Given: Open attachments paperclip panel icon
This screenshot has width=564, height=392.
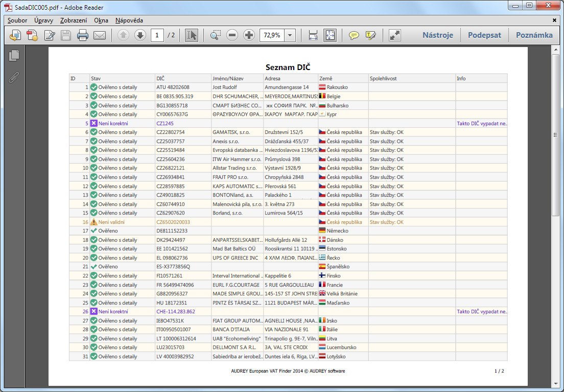Looking at the screenshot, I should pyautogui.click(x=14, y=77).
